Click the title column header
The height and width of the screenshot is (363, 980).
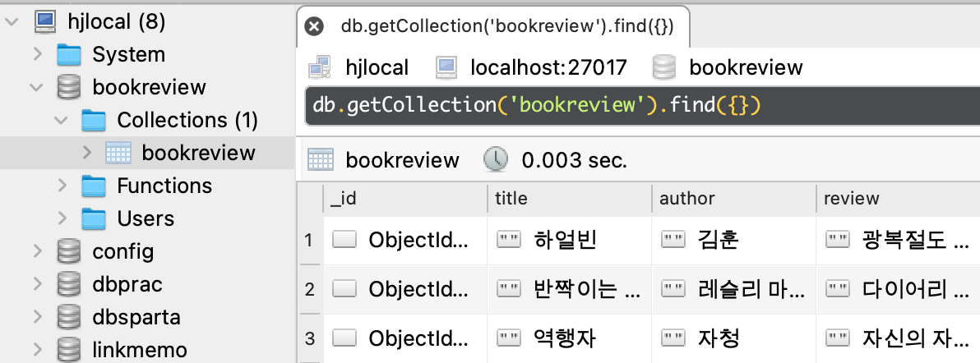click(570, 199)
